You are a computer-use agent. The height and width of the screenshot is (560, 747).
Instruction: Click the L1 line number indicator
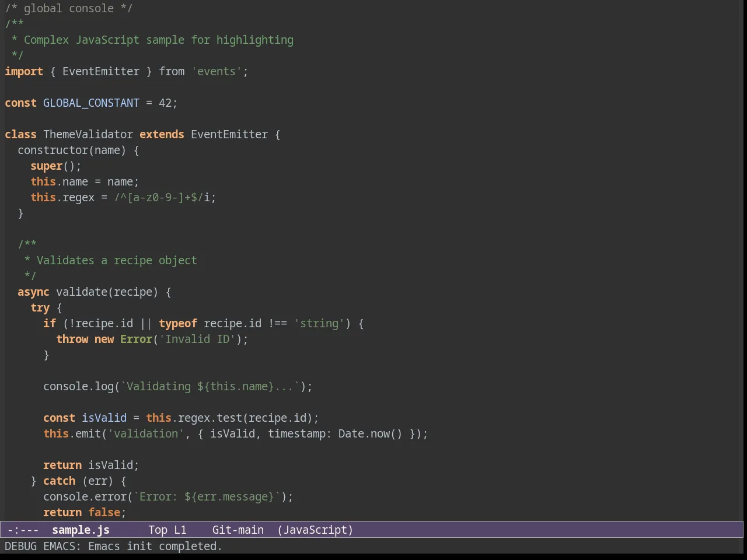click(x=180, y=530)
